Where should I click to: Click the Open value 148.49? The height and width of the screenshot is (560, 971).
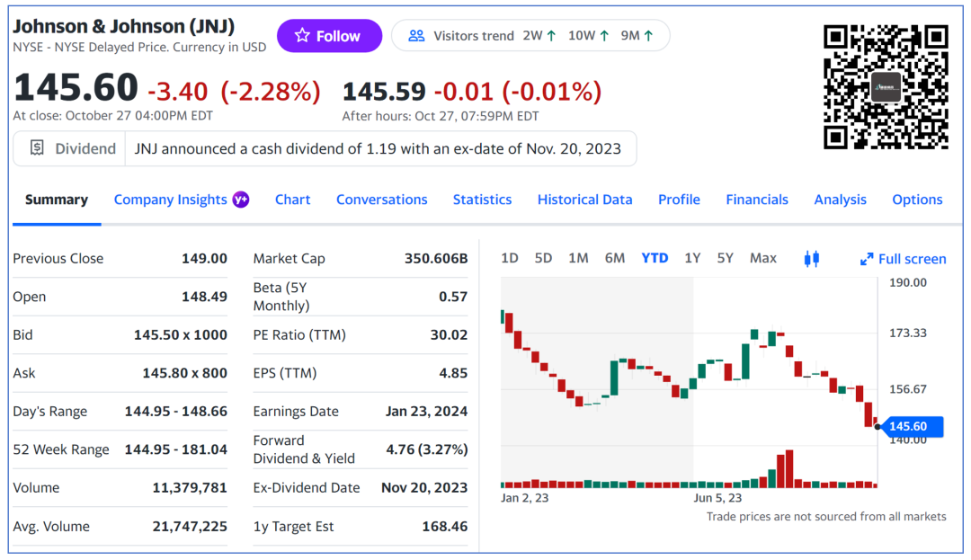(204, 297)
